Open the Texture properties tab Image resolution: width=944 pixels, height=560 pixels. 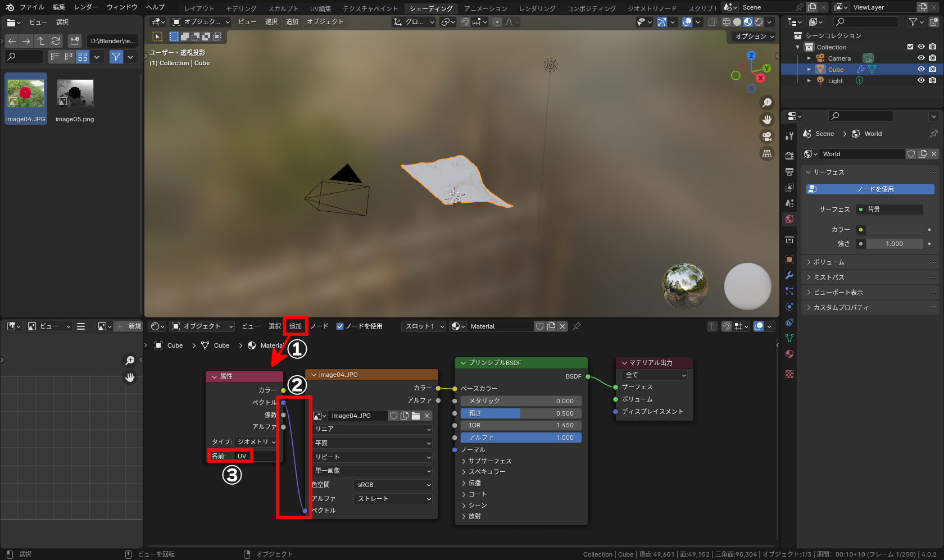tap(789, 374)
